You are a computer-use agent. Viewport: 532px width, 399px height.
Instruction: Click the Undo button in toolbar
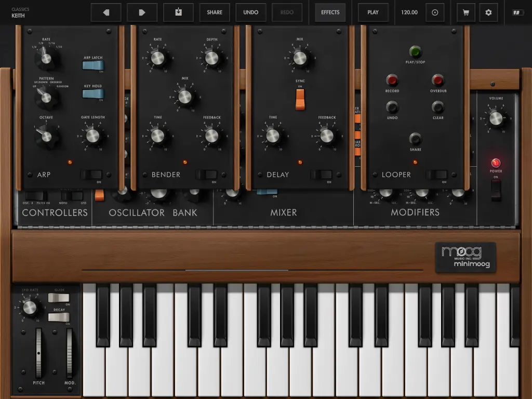[251, 12]
